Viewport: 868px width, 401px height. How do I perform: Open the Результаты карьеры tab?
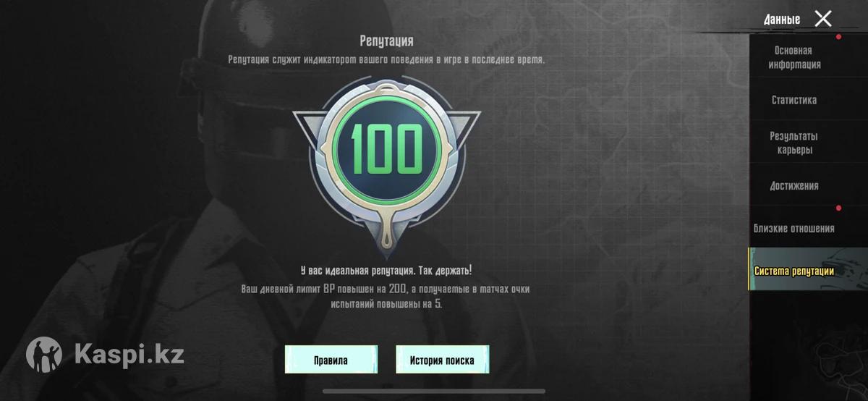click(794, 143)
